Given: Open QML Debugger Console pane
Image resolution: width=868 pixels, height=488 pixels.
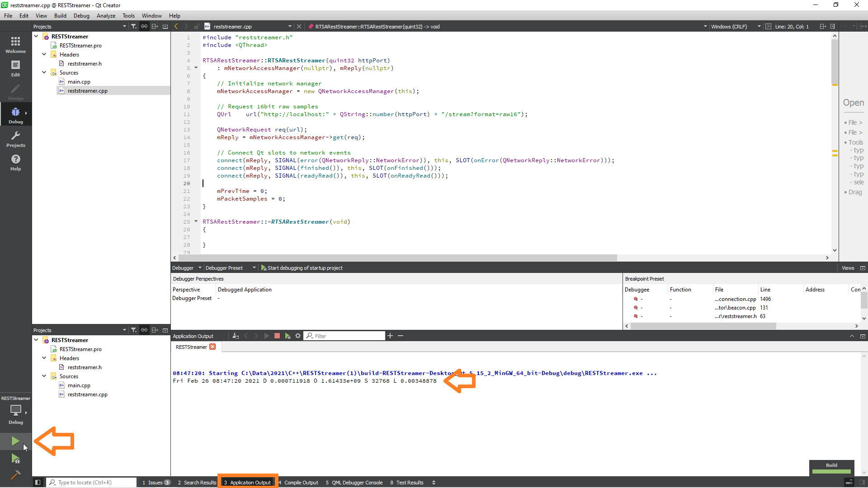Looking at the screenshot, I should (x=354, y=482).
